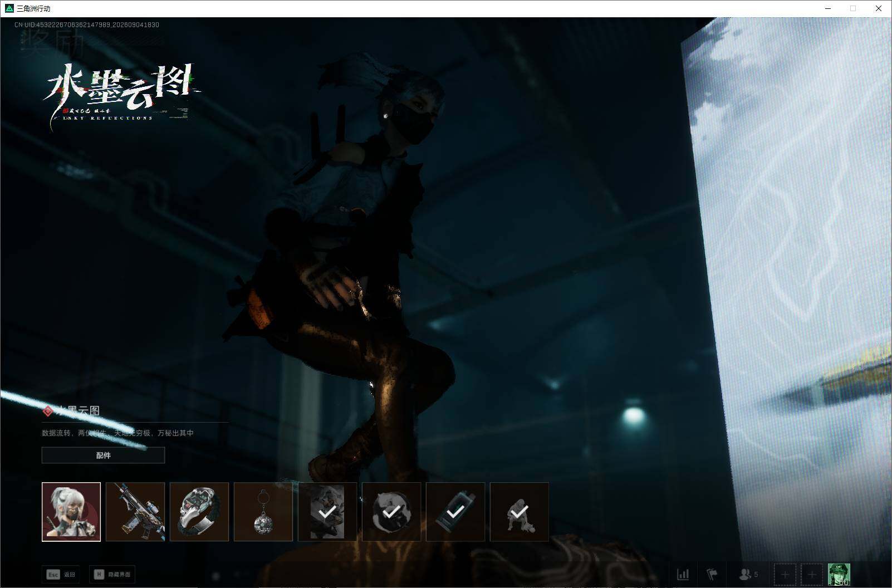Open the flags icon in bottom bar

(712, 574)
